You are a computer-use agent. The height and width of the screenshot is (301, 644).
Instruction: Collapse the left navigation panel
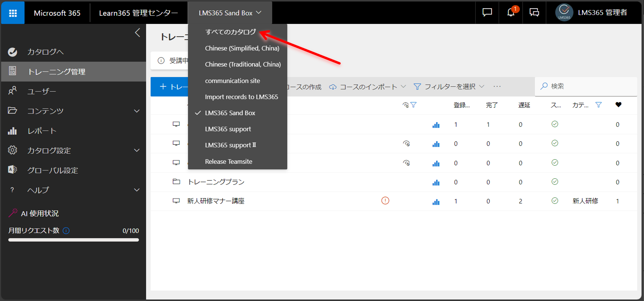coord(137,33)
